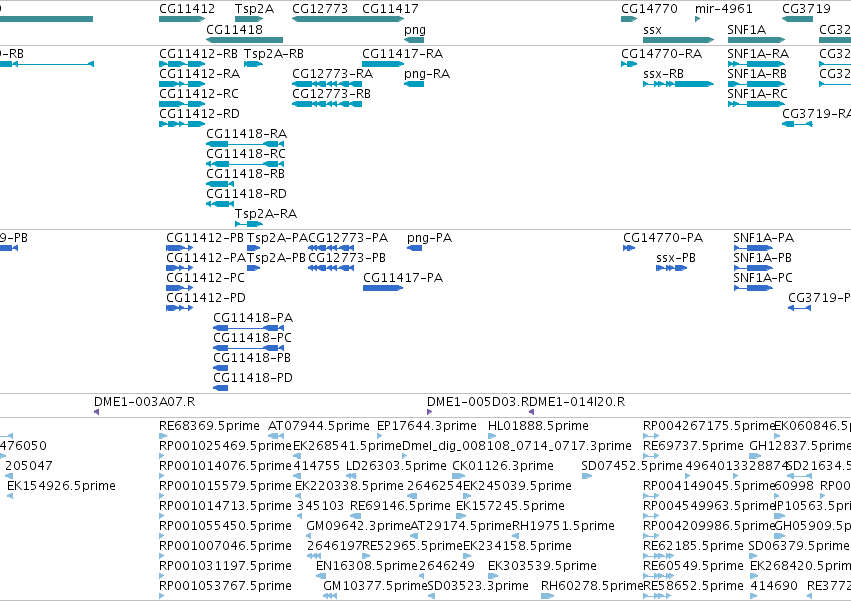
Task: Click the CG14770-PA protein label
Action: pos(663,238)
